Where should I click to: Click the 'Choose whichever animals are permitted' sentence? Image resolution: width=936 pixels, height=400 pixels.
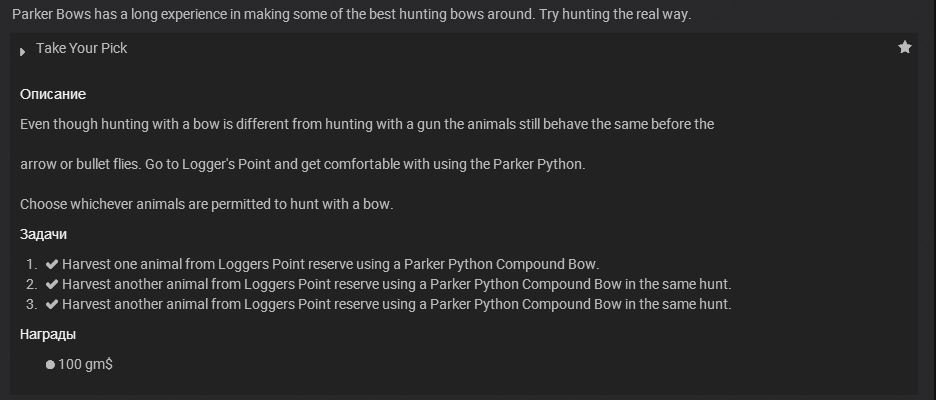point(207,204)
